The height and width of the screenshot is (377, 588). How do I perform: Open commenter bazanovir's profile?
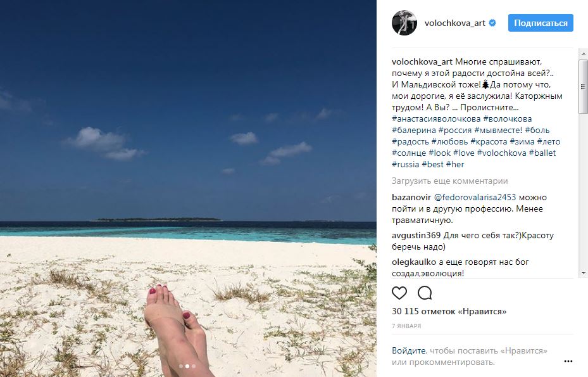(x=411, y=197)
